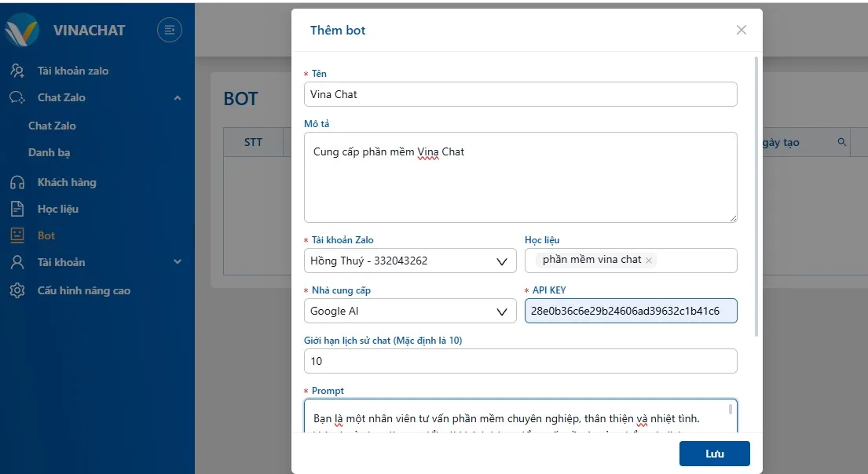Viewport: 868px width, 474px height.
Task: Click the VinaChat logo icon
Action: pos(22,31)
